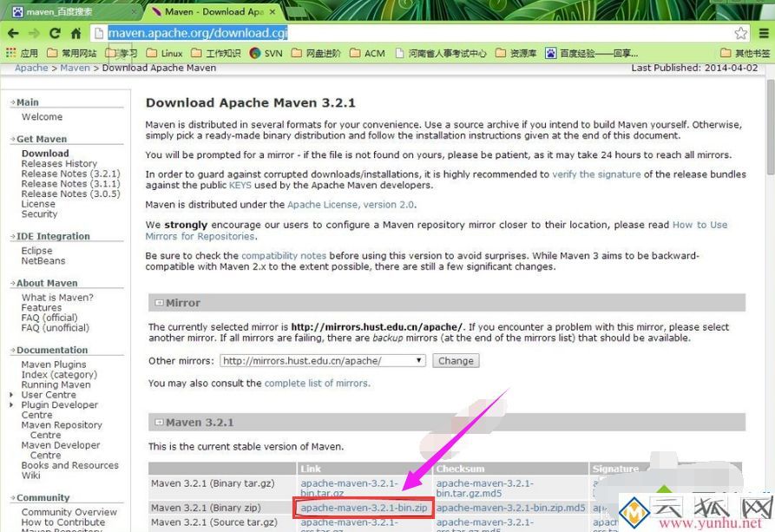Close the Maven - Download Apache tab
The height and width of the screenshot is (532, 775).
tap(273, 11)
